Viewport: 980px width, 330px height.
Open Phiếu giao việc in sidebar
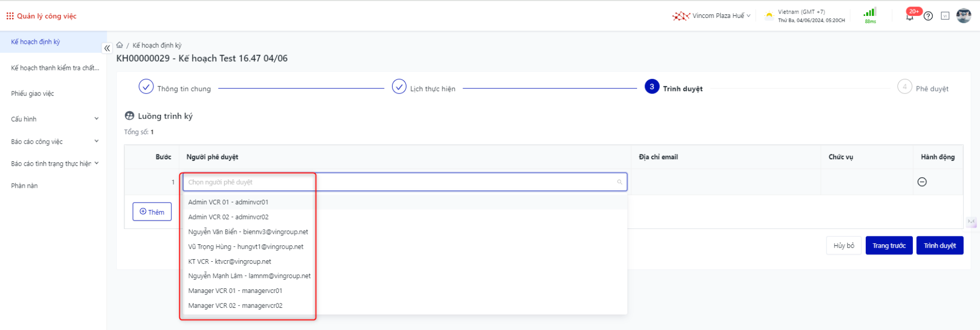tap(33, 94)
